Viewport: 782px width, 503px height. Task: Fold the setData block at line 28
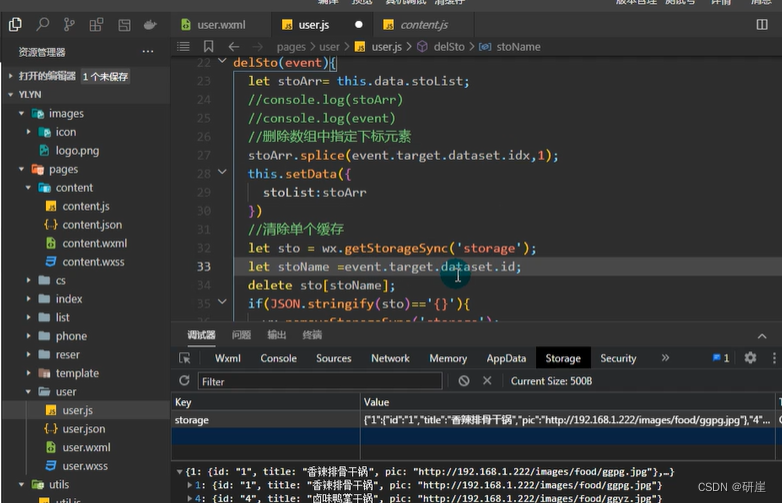tap(222, 172)
